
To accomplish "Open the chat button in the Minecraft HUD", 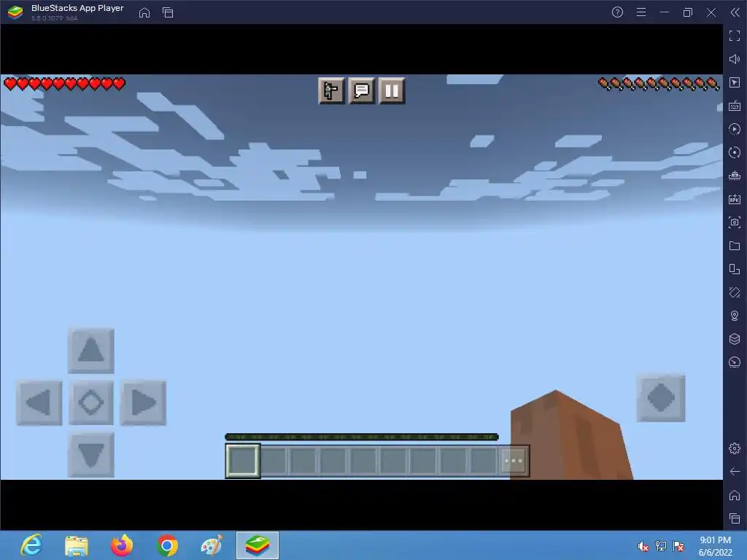I will tap(362, 90).
